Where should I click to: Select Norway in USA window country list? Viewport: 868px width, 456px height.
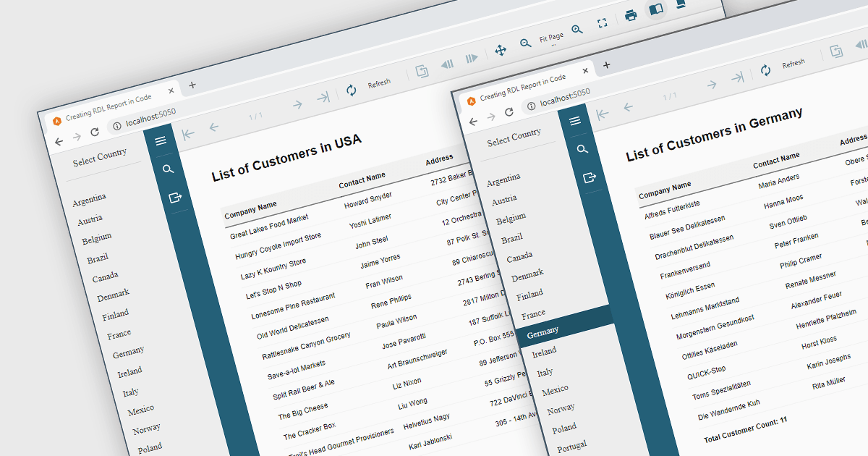(x=146, y=429)
